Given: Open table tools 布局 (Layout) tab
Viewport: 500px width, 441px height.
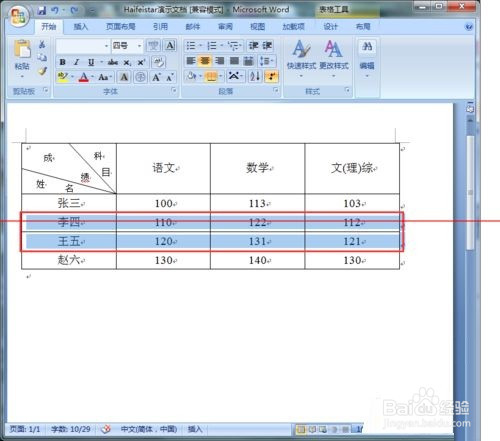Looking at the screenshot, I should 363,27.
